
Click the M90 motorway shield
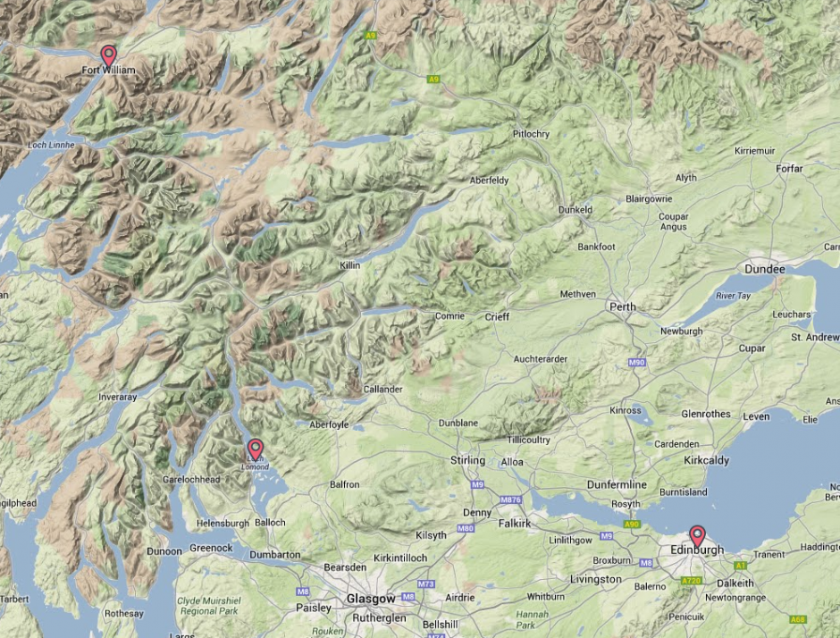click(636, 363)
